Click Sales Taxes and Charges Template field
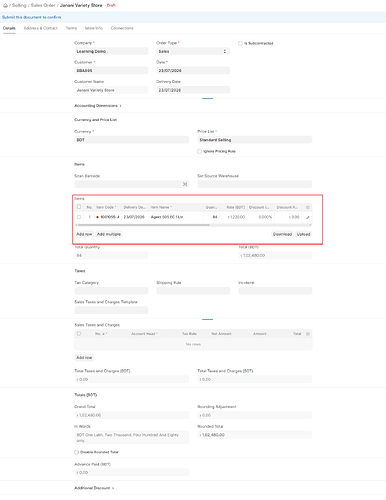Image resolution: width=386 pixels, height=500 pixels. click(111, 310)
